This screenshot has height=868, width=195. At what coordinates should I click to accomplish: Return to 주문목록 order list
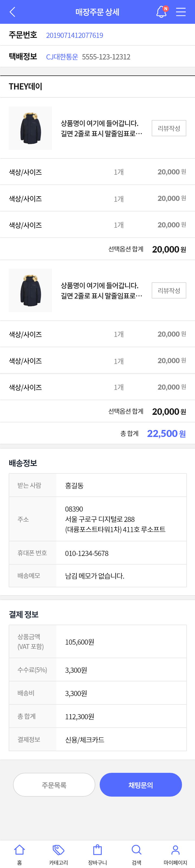pos(54,785)
